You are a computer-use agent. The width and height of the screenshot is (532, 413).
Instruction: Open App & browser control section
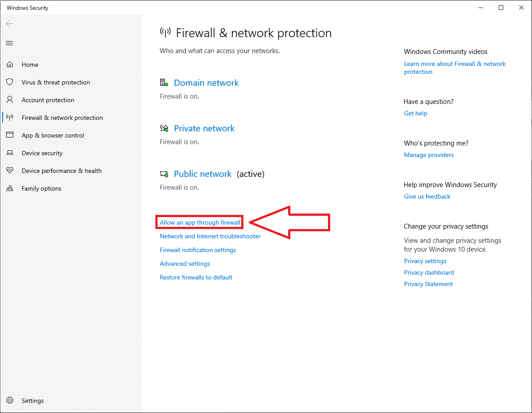click(x=53, y=135)
